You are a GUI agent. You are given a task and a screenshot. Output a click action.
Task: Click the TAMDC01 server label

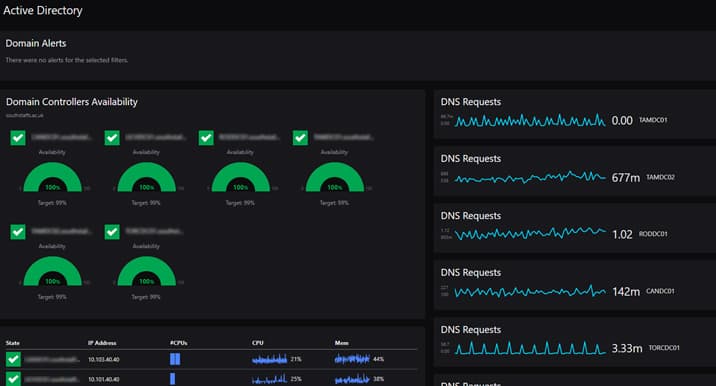[653, 120]
